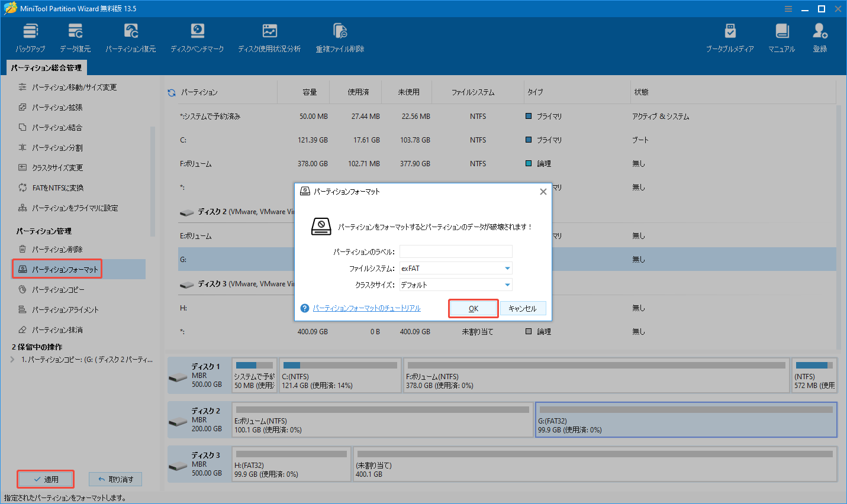
Task: Select the パーティション総合管理 tab
Action: click(x=46, y=67)
